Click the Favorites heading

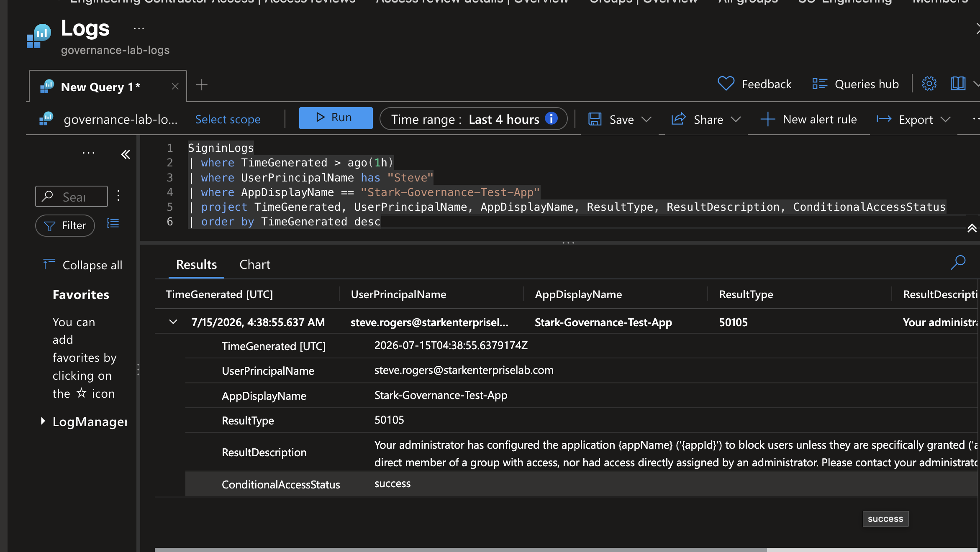[81, 295]
